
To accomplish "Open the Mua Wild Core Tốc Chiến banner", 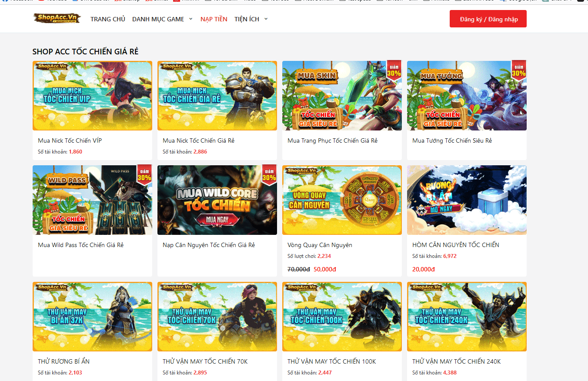I will point(217,200).
